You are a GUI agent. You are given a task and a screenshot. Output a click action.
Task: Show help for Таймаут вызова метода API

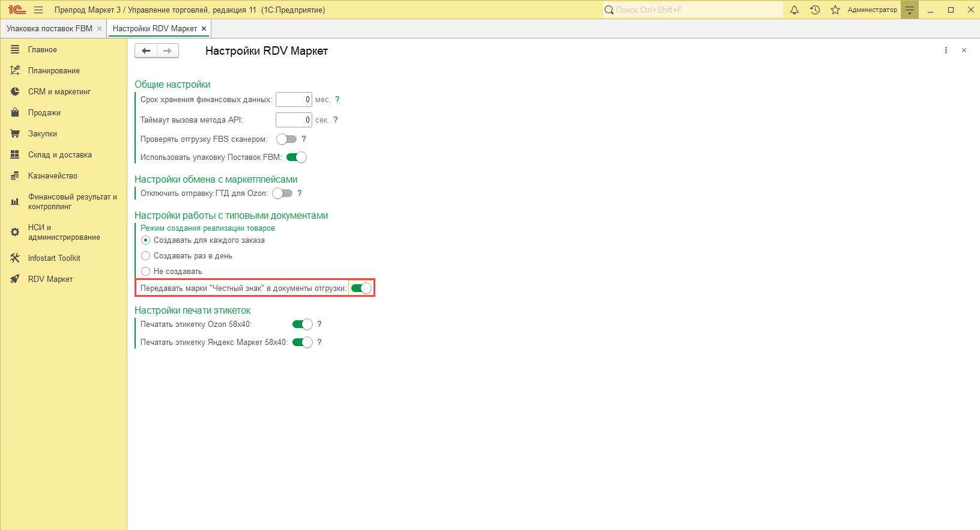tap(336, 120)
